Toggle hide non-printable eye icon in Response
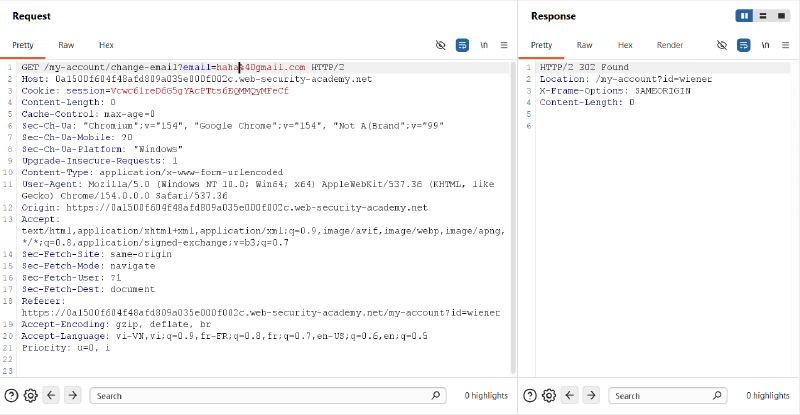The width and height of the screenshot is (800, 415). click(x=722, y=45)
